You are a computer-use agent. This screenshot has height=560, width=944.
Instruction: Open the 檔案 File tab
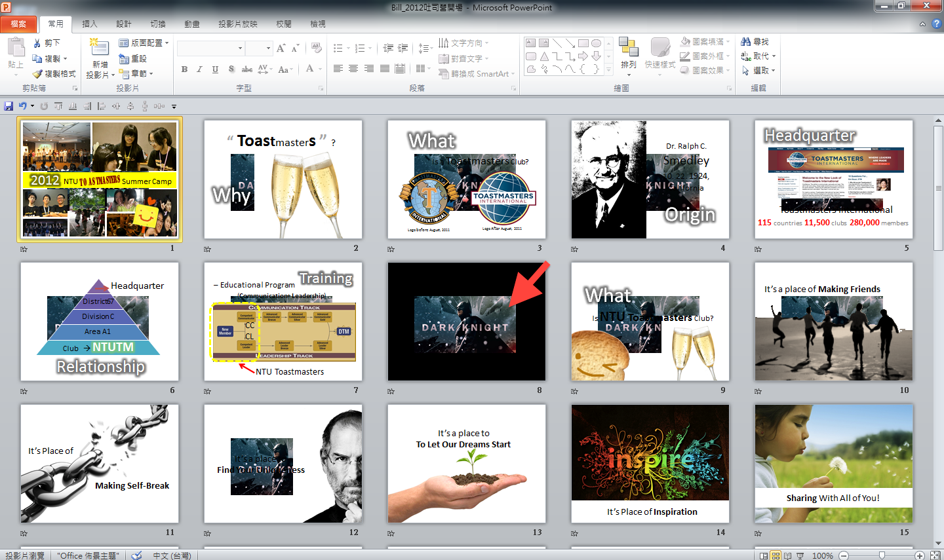pyautogui.click(x=18, y=24)
